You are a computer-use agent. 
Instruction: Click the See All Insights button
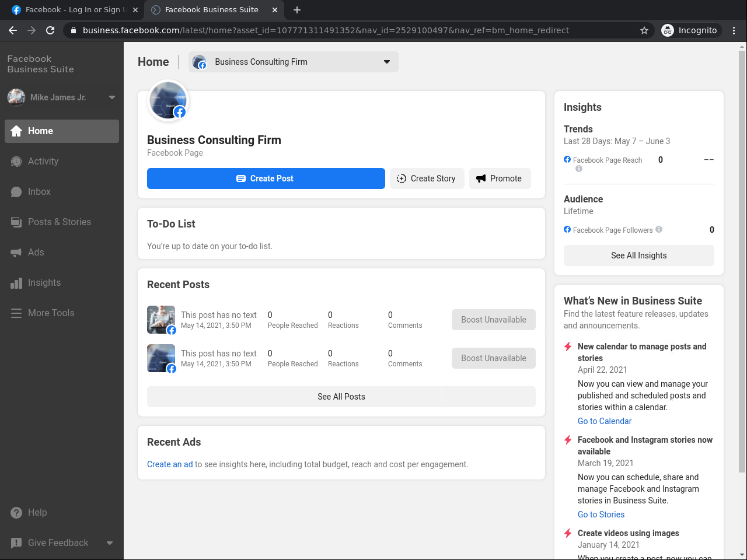(x=638, y=256)
